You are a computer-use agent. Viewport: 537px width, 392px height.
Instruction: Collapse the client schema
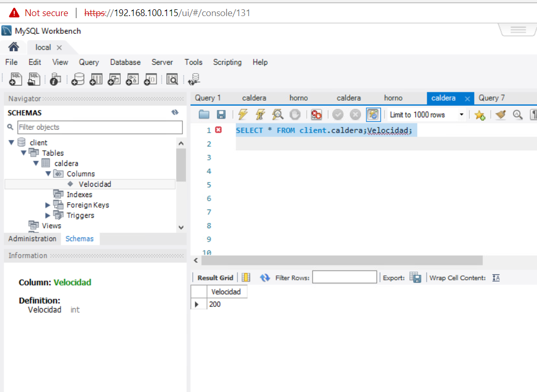tap(11, 142)
